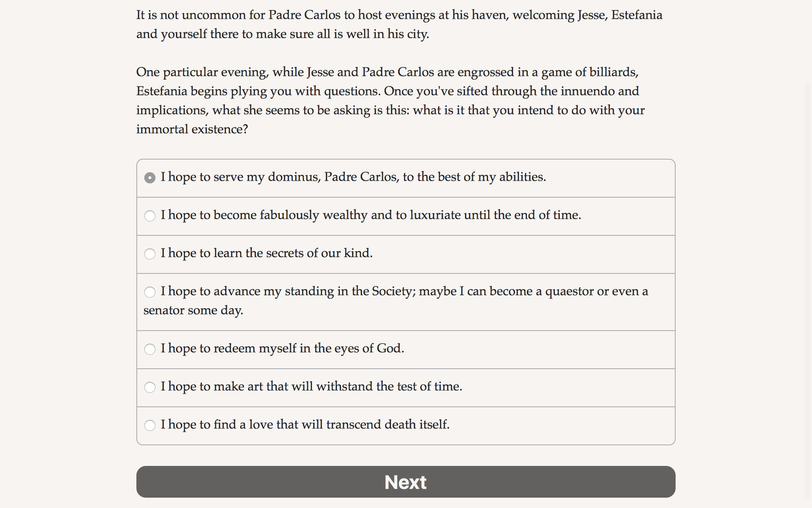Image resolution: width=812 pixels, height=508 pixels.
Task: Click the text "withstand the test of time"
Action: coord(389,386)
